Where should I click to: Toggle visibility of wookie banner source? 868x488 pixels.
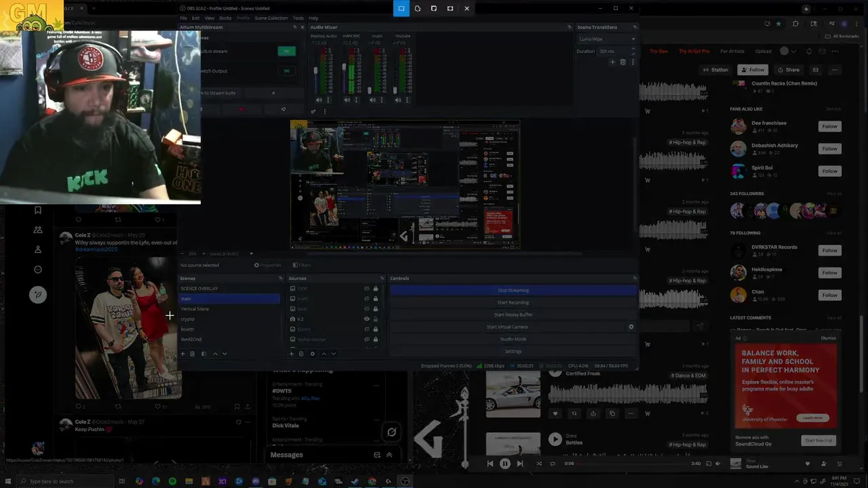[367, 339]
